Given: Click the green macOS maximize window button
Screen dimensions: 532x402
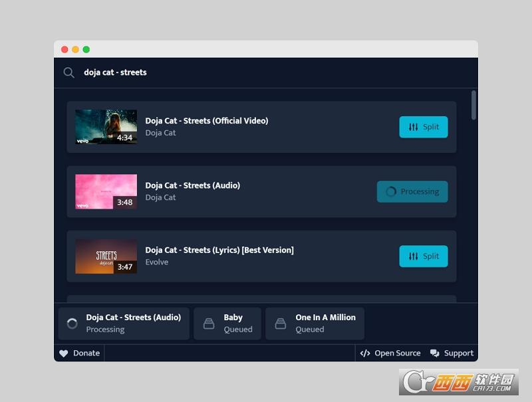Looking at the screenshot, I should coord(86,50).
